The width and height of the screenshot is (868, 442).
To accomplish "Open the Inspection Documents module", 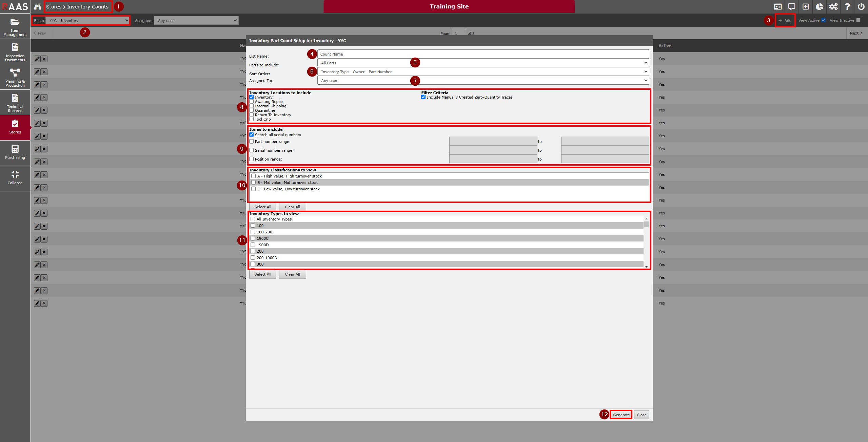I will [x=15, y=52].
